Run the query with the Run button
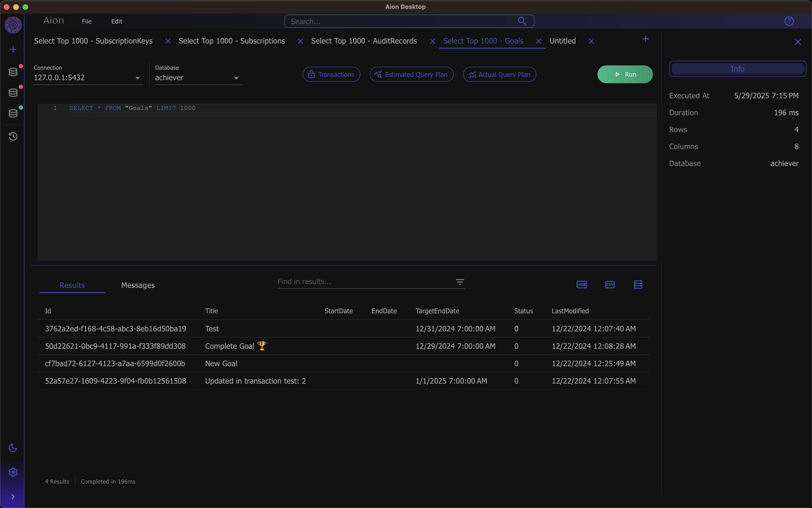 pyautogui.click(x=625, y=74)
